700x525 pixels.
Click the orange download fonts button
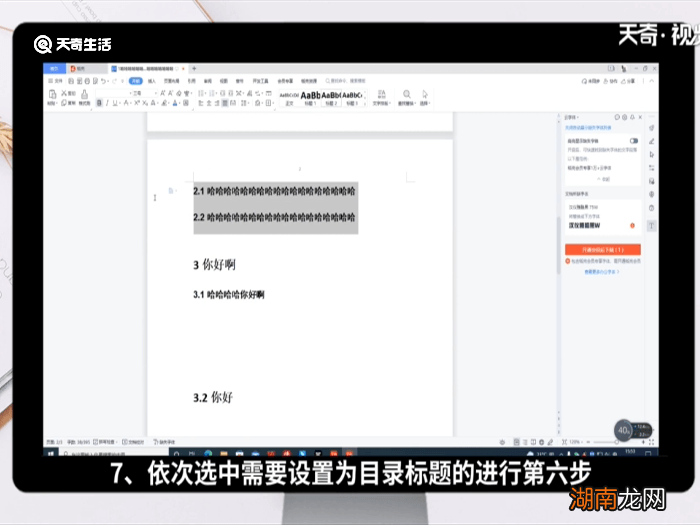[603, 250]
